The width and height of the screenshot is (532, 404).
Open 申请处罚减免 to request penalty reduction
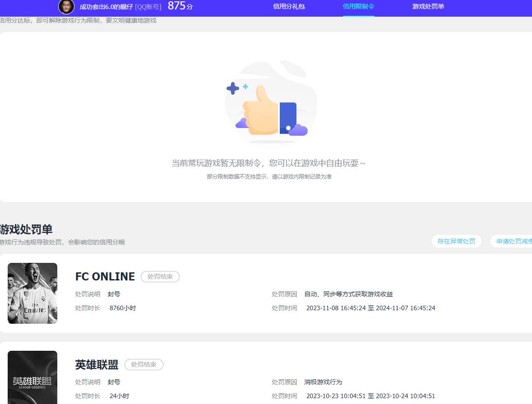tap(514, 241)
